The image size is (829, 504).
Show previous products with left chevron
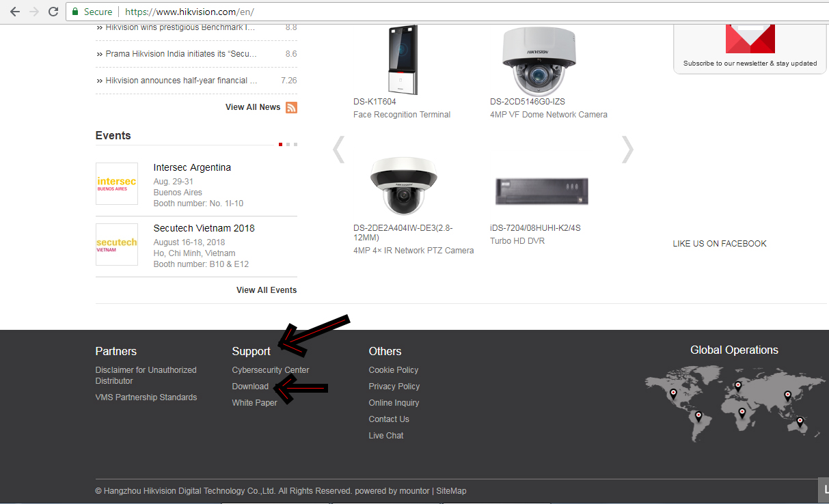pos(338,150)
